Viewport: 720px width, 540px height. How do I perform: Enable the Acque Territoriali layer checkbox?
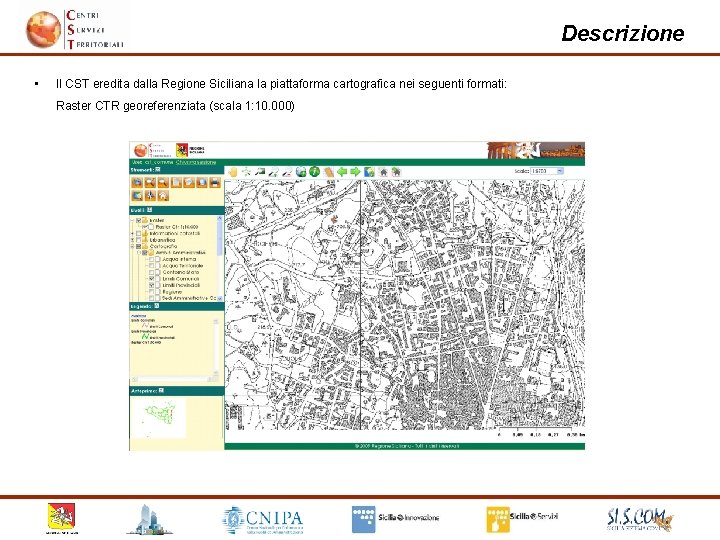(x=151, y=265)
